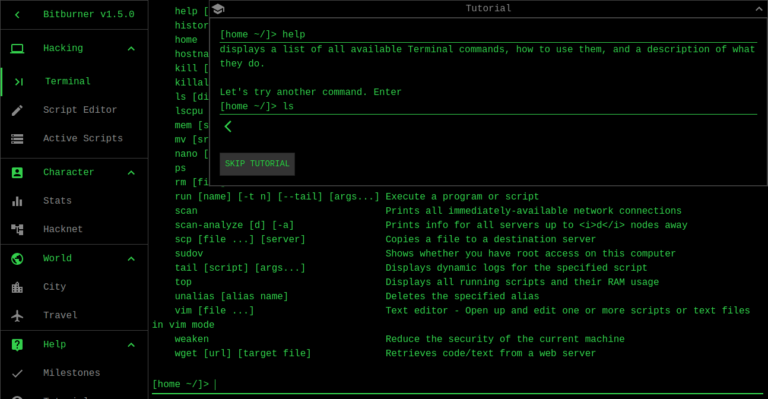
Task: Click the Script Editor pencil icon
Action: (x=17, y=110)
